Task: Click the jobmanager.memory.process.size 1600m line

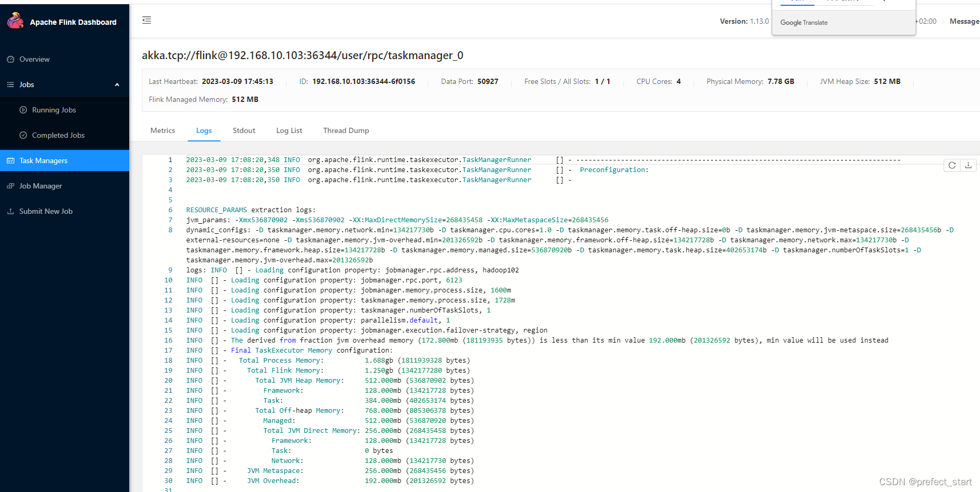Action: pyautogui.click(x=349, y=290)
